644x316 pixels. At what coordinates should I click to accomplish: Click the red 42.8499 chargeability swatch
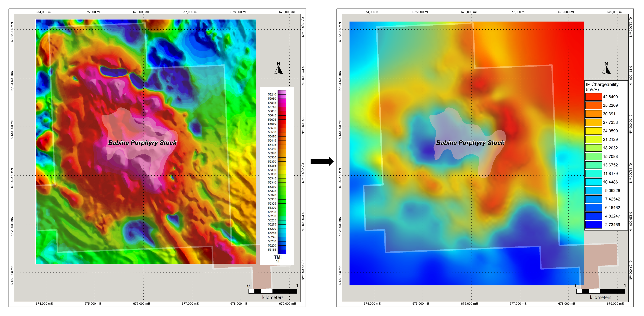click(594, 97)
